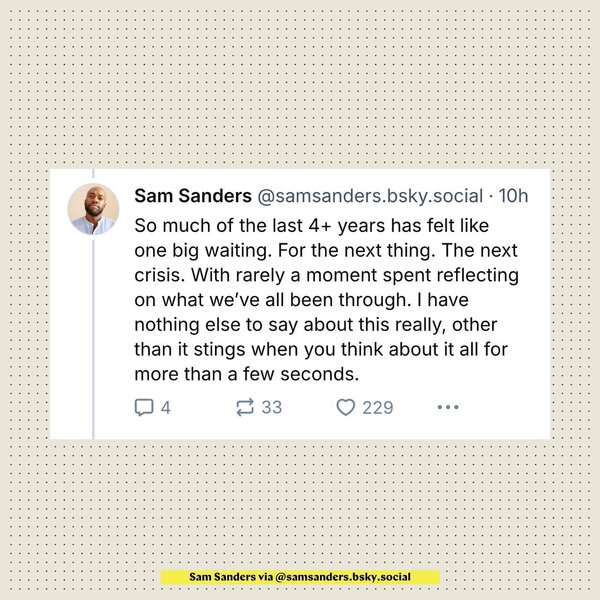Click the reply count of 4

(x=166, y=407)
